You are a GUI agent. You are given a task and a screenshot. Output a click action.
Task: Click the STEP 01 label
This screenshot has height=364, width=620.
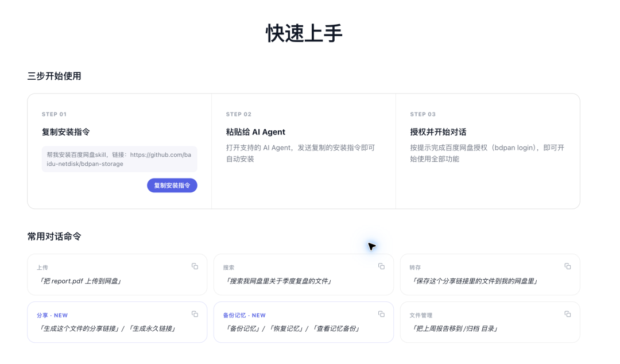tap(54, 114)
